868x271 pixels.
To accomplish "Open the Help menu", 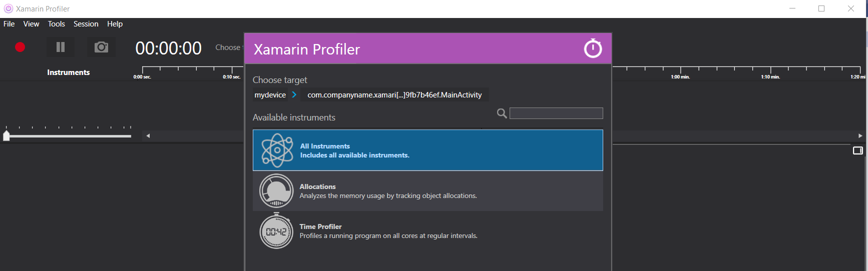I will pyautogui.click(x=115, y=24).
